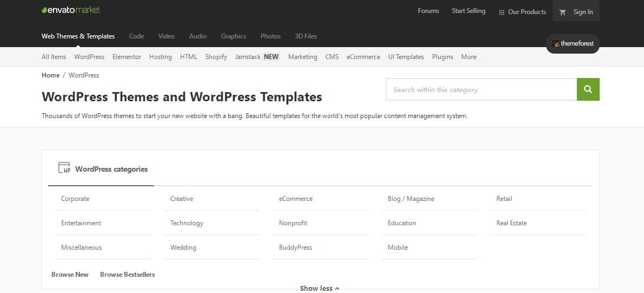Click the Envato Market logo
Viewport: 644px width, 293px height.
(x=71, y=10)
